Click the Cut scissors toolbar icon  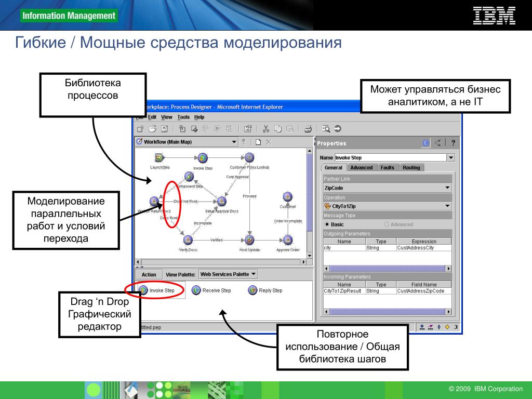tap(266, 129)
